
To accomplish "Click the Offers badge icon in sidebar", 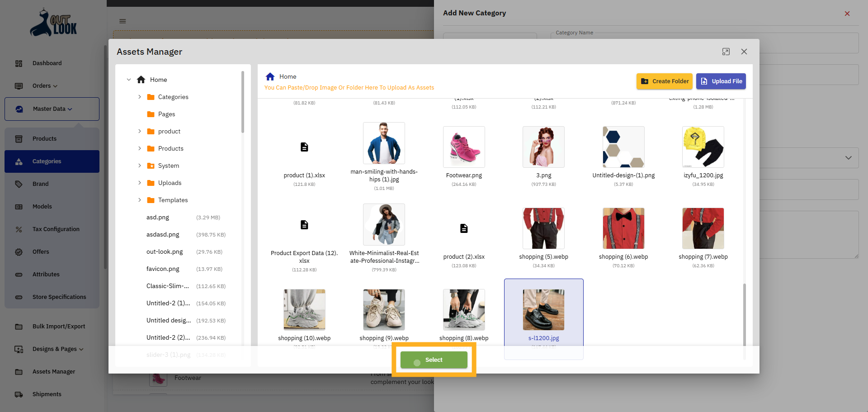I will (19, 252).
